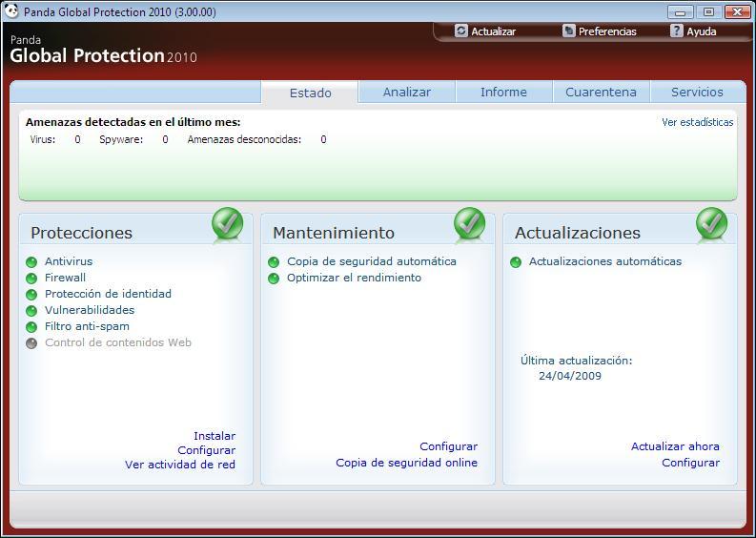The image size is (756, 538).
Task: Click the green checkmark beside Mantenimiento
Action: pos(469,224)
